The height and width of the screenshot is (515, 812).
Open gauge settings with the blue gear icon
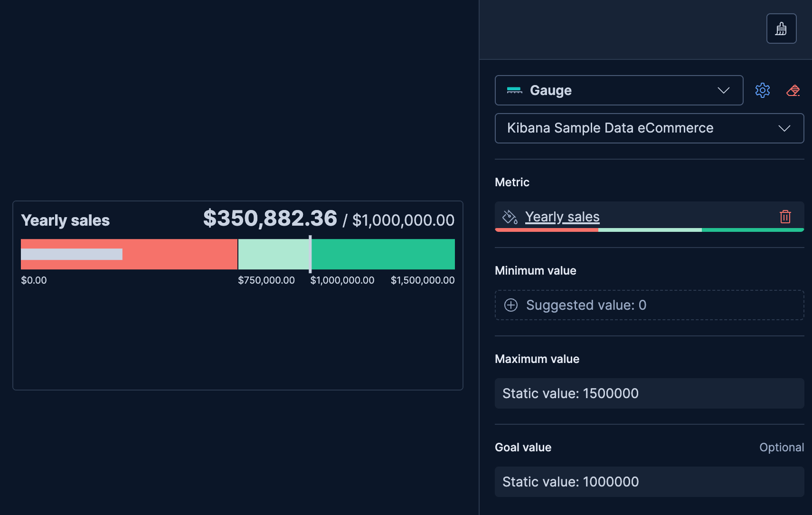coord(762,90)
